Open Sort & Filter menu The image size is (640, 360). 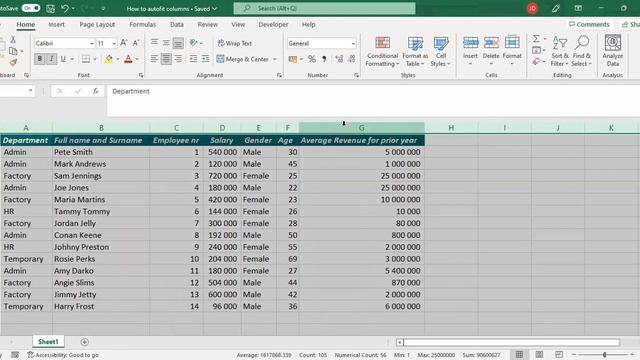tap(560, 51)
